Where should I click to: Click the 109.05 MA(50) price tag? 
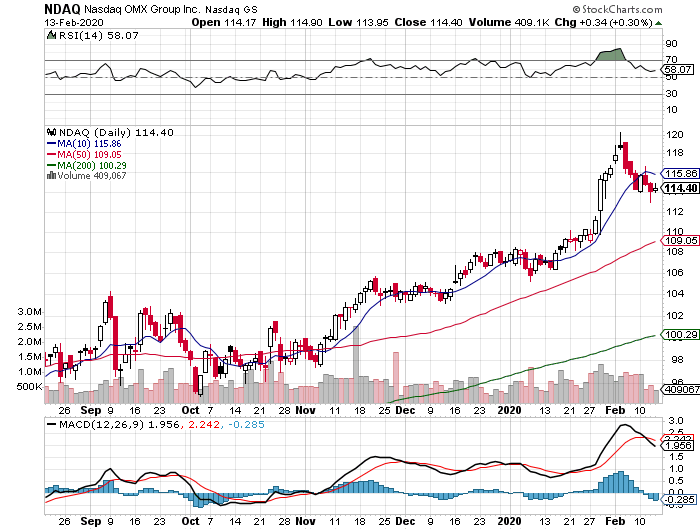[680, 241]
